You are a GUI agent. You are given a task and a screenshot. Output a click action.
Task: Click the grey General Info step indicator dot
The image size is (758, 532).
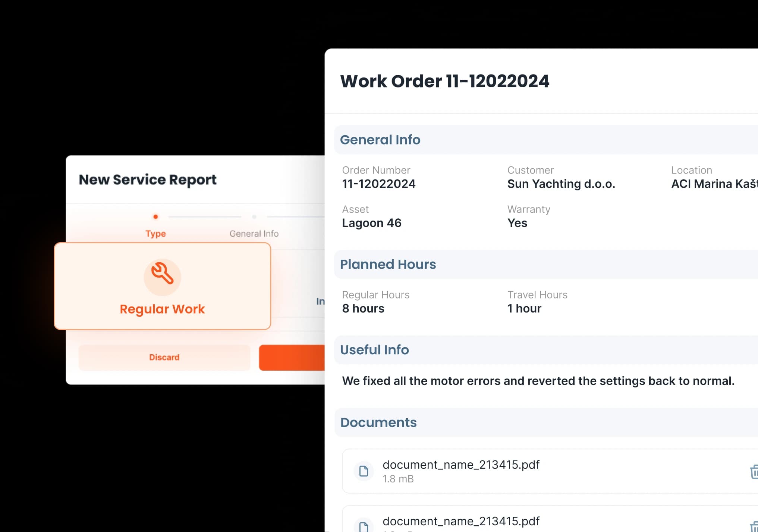point(254,216)
